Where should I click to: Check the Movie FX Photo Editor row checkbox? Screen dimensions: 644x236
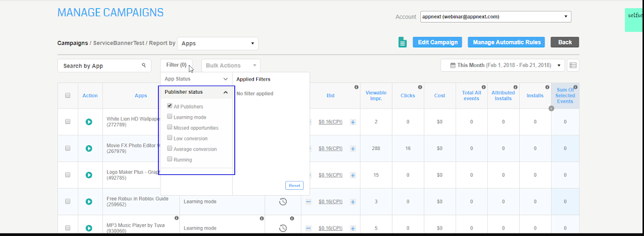pyautogui.click(x=67, y=148)
